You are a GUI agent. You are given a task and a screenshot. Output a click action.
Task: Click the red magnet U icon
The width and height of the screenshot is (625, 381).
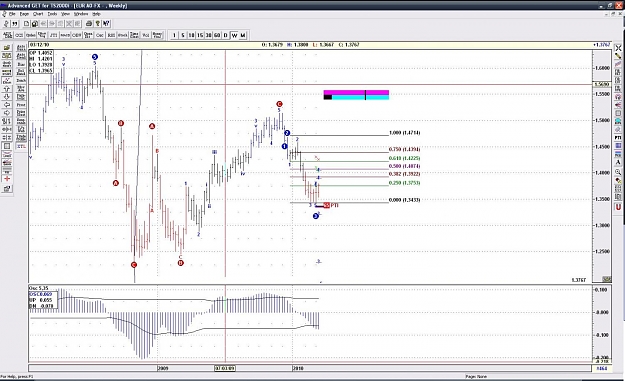click(x=618, y=207)
